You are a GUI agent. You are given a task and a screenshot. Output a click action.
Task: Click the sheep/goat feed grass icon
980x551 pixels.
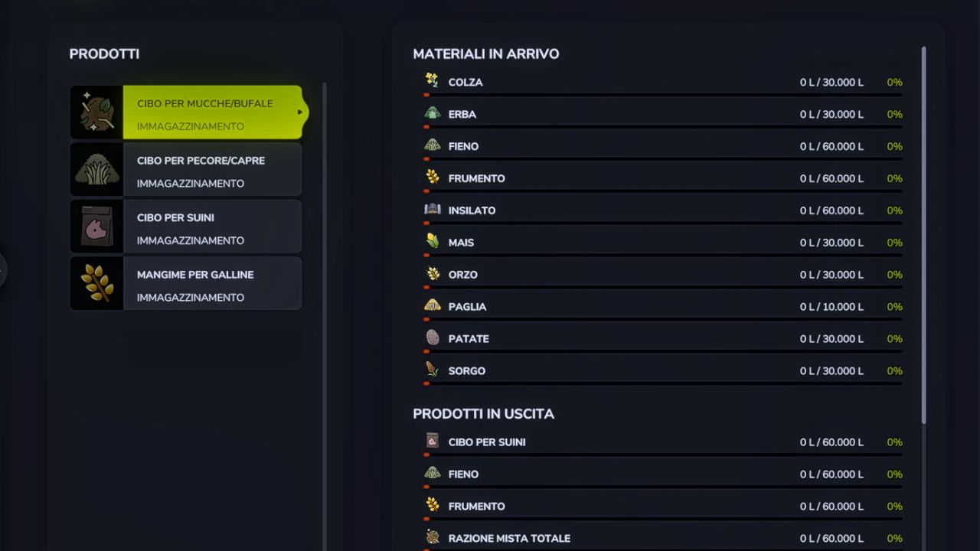(x=97, y=169)
